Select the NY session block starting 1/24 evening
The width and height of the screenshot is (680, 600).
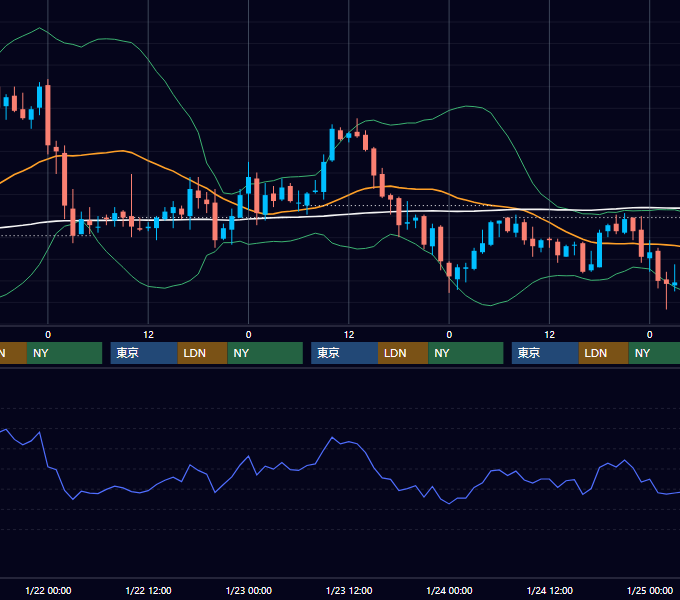coord(654,353)
